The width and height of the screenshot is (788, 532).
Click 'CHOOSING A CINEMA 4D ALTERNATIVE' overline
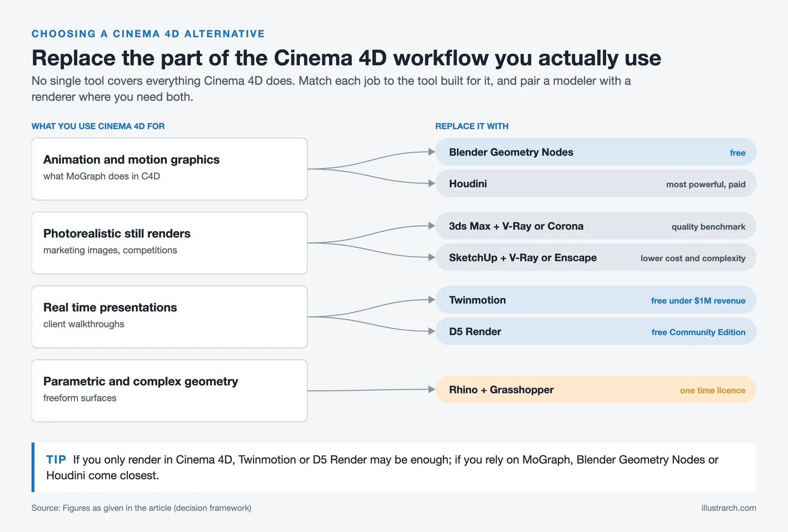click(148, 34)
